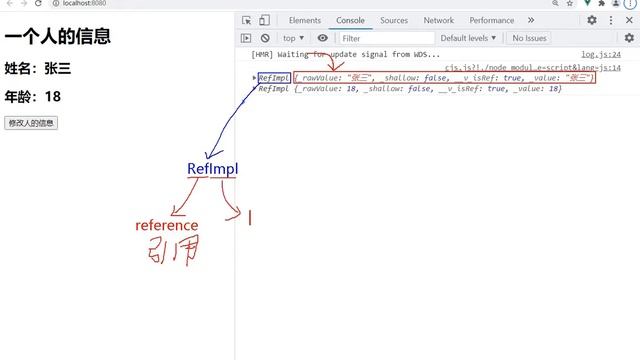Click the RefImpl _rawValue: 18 log line
This screenshot has height=360, width=640.
click(x=410, y=89)
